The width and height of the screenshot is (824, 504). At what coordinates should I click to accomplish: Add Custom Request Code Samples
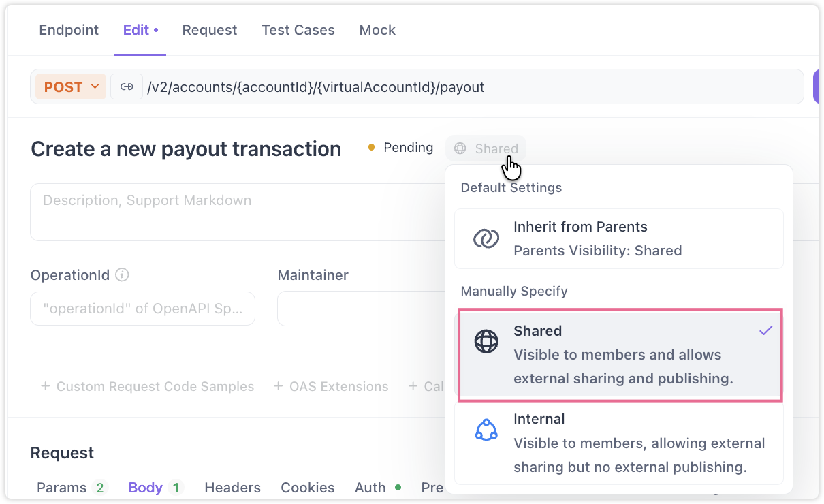pos(147,386)
